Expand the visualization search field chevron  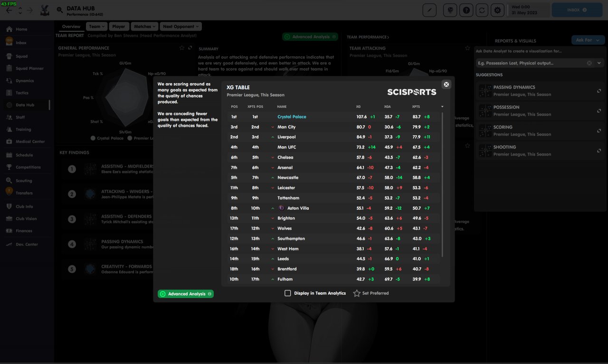point(599,63)
